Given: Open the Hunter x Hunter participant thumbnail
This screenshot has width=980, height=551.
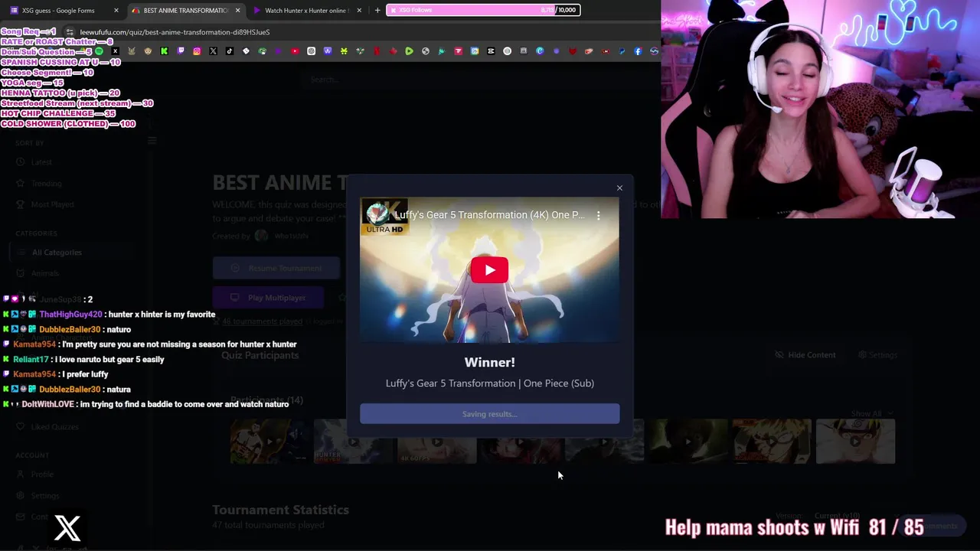Looking at the screenshot, I should [x=353, y=442].
